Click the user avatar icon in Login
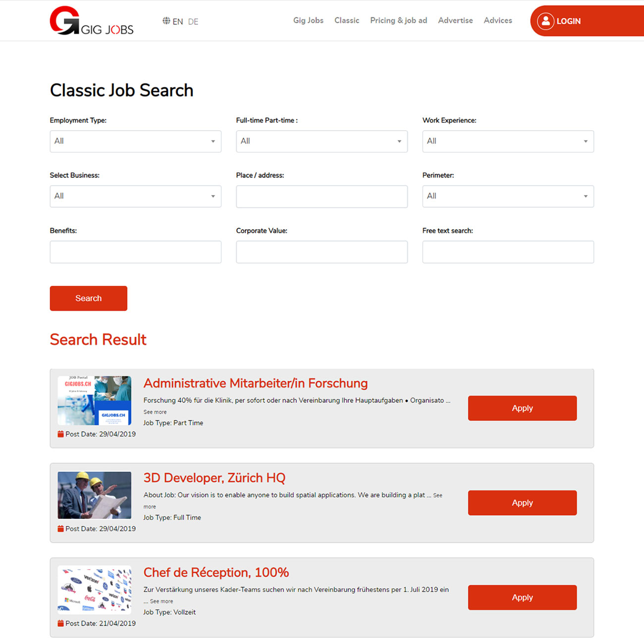Image resolution: width=644 pixels, height=644 pixels. (545, 21)
